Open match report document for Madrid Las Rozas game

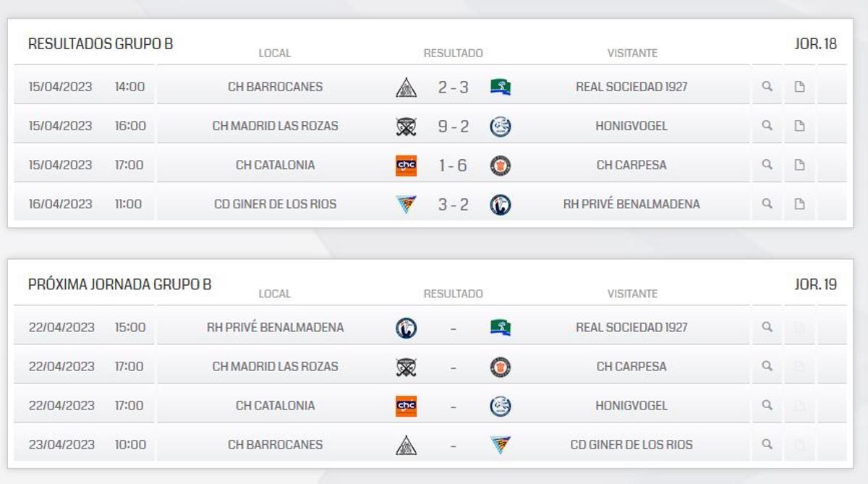coord(799,125)
